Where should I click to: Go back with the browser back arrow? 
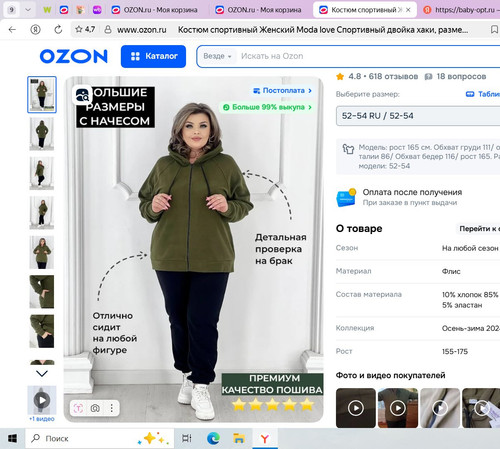pos(12,30)
